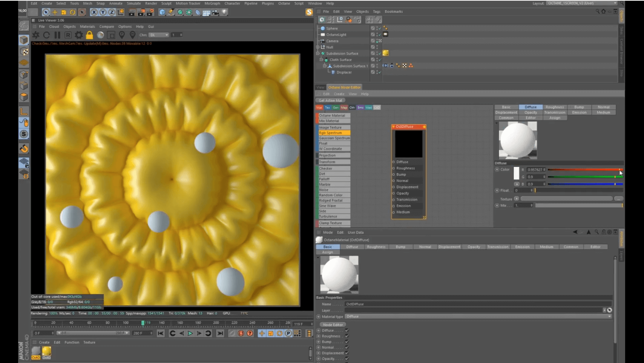Click the yellow material tag on Subdivision Surface
This screenshot has height=363, width=644.
(385, 53)
